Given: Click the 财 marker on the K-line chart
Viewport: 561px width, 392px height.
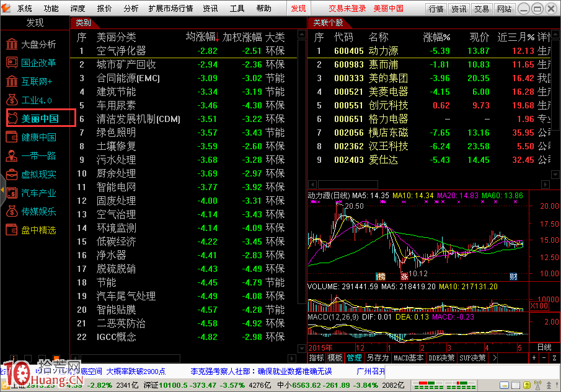Looking at the screenshot, I should (513, 276).
